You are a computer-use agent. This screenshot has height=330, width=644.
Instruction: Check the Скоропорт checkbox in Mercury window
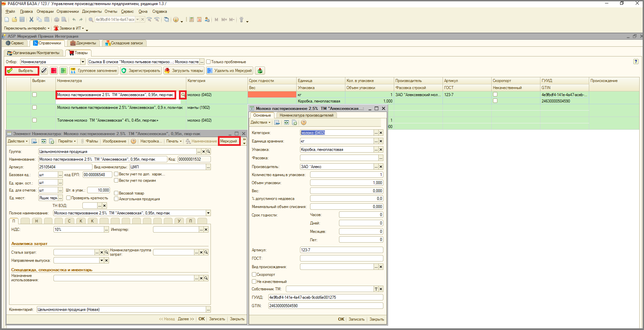coord(254,275)
